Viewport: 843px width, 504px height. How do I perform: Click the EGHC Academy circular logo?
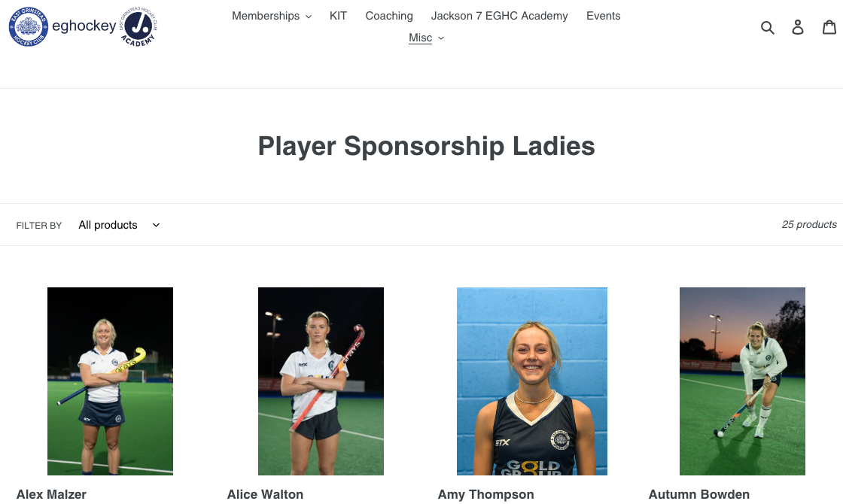(138, 27)
